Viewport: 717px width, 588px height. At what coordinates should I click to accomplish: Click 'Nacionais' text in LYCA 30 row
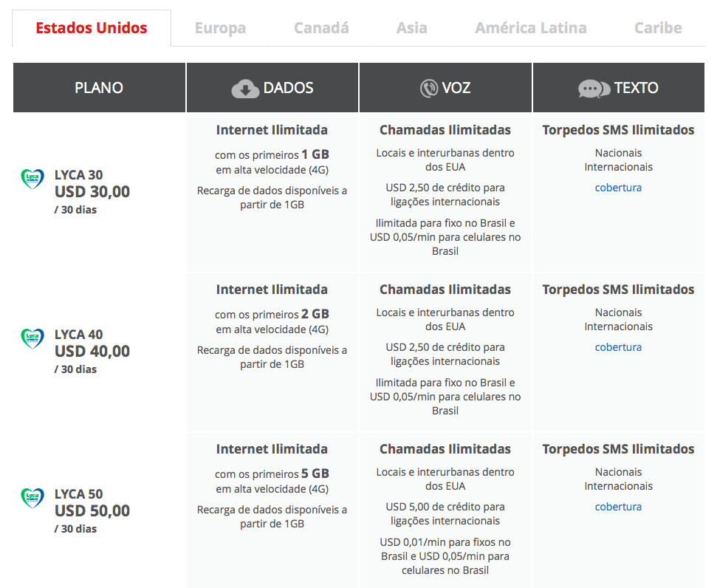(618, 154)
